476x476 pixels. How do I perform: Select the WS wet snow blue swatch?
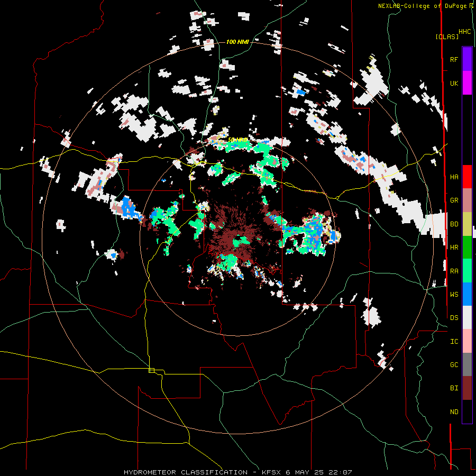pos(467,294)
